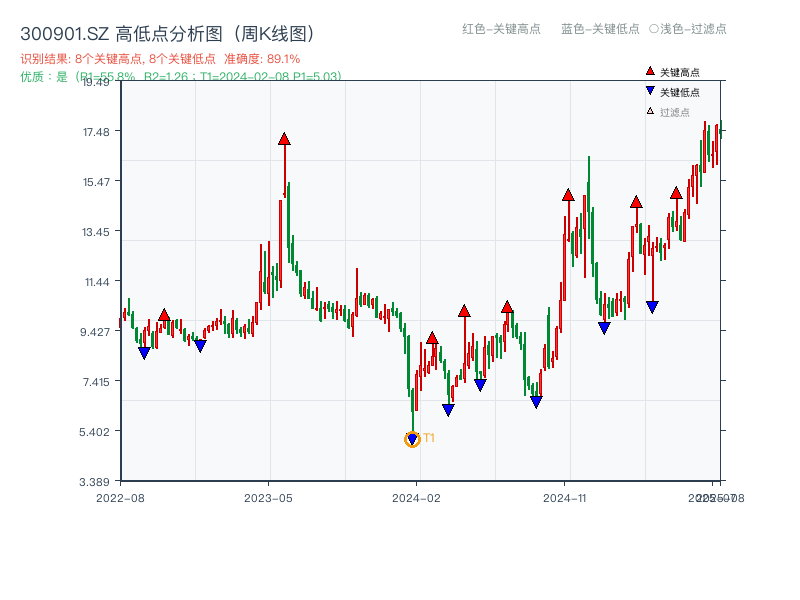The height and width of the screenshot is (600, 800).
Task: Click the 17.48 y-axis label
Action: point(96,132)
